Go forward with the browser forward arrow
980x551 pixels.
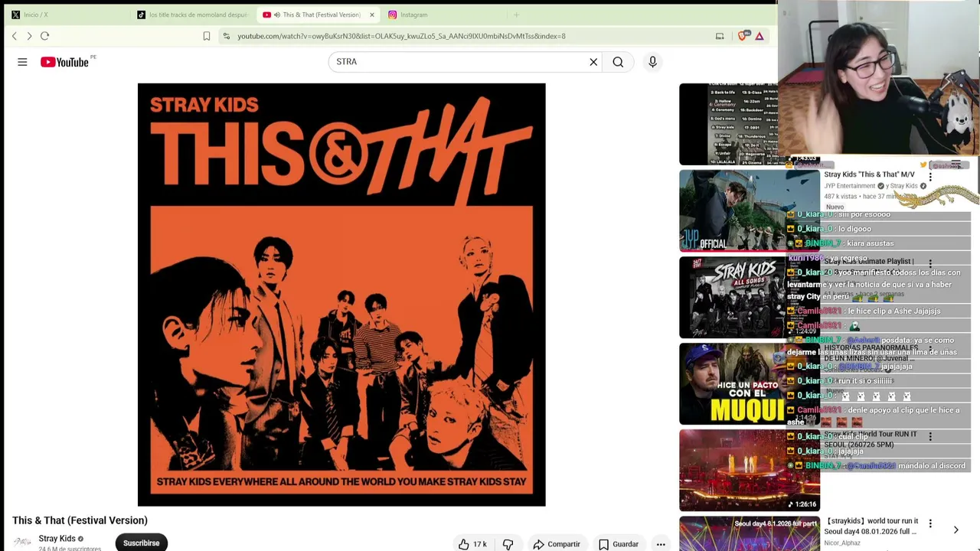(29, 36)
